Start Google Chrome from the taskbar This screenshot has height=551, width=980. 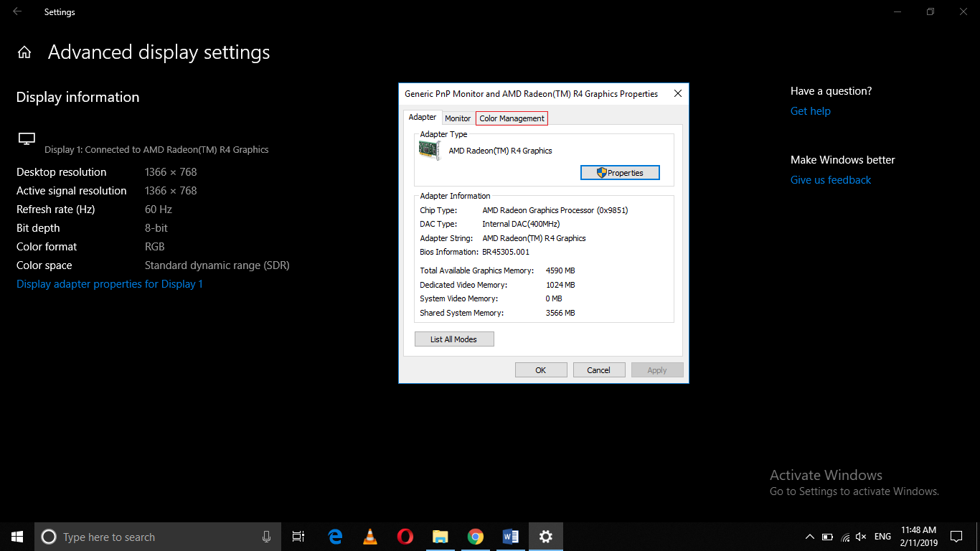tap(475, 536)
